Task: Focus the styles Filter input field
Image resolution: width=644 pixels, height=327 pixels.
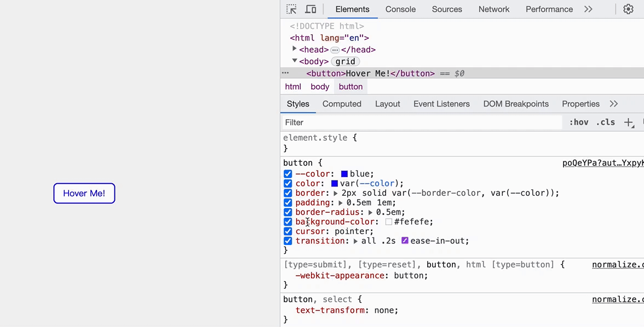Action: click(422, 122)
